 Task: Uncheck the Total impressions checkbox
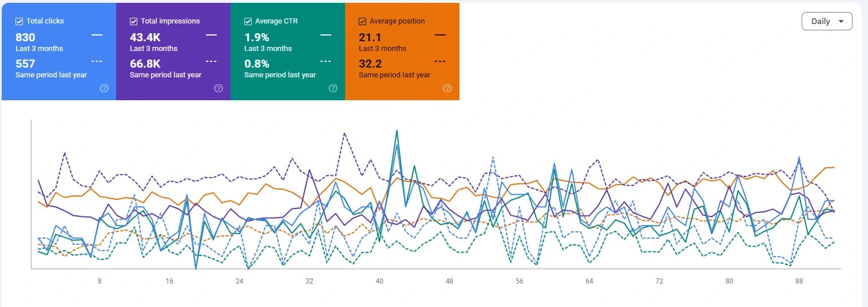133,21
